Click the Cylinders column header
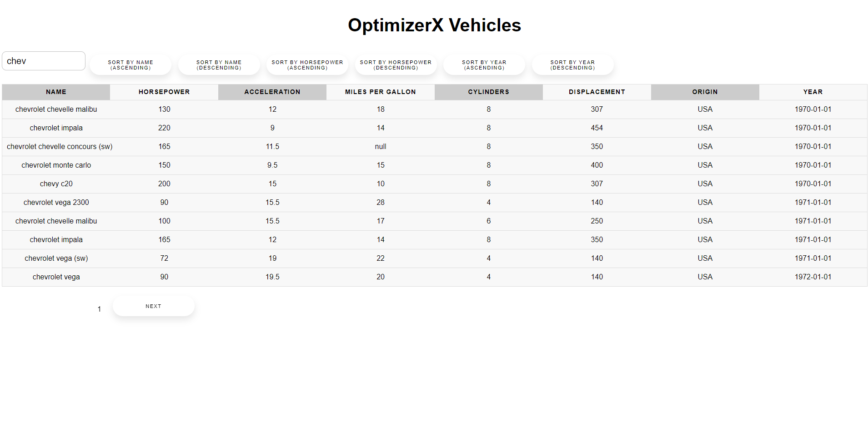The height and width of the screenshot is (432, 868). coord(488,92)
